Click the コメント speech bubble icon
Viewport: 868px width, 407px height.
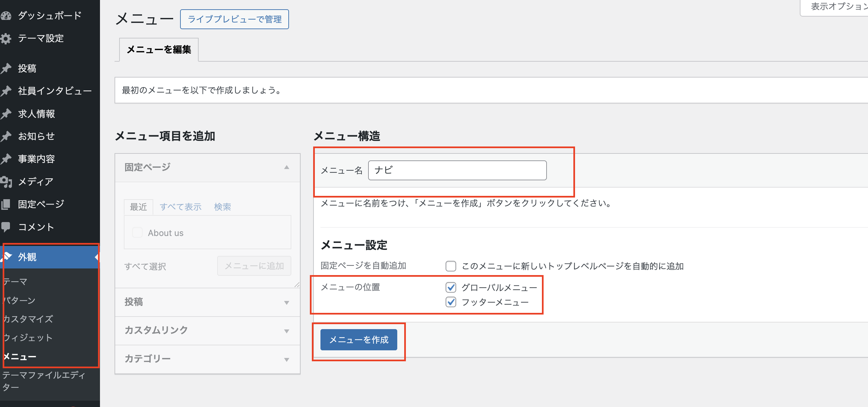pyautogui.click(x=6, y=227)
